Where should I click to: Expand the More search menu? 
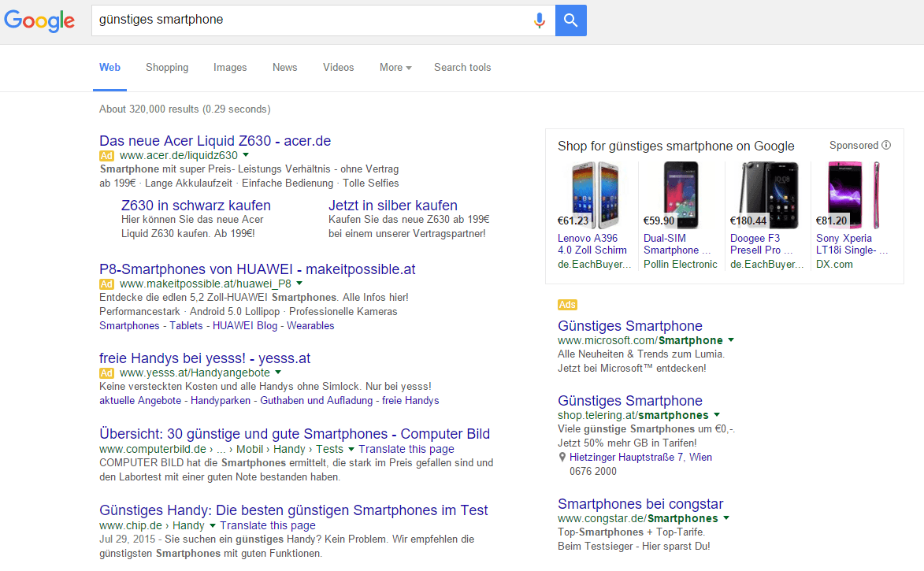pyautogui.click(x=395, y=68)
